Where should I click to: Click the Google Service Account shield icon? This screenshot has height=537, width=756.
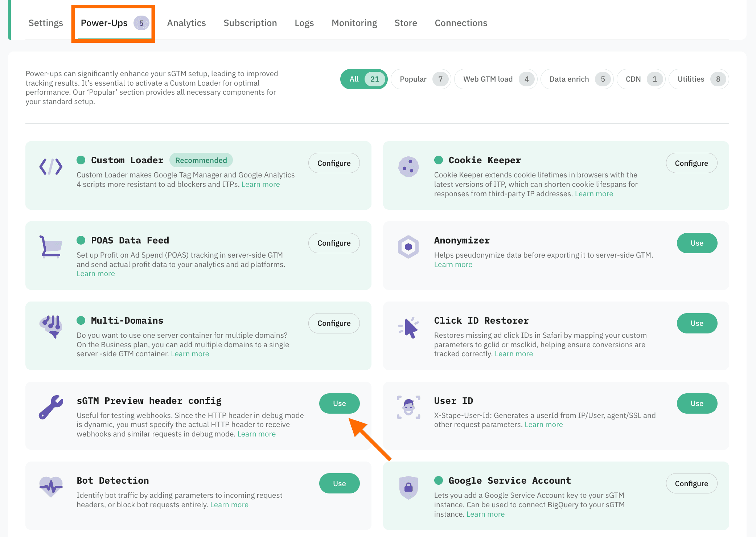(408, 487)
